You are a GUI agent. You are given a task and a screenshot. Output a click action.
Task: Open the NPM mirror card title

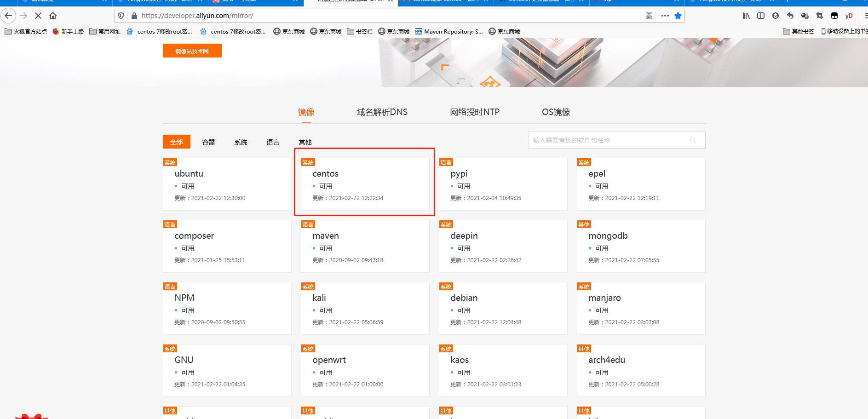point(184,298)
